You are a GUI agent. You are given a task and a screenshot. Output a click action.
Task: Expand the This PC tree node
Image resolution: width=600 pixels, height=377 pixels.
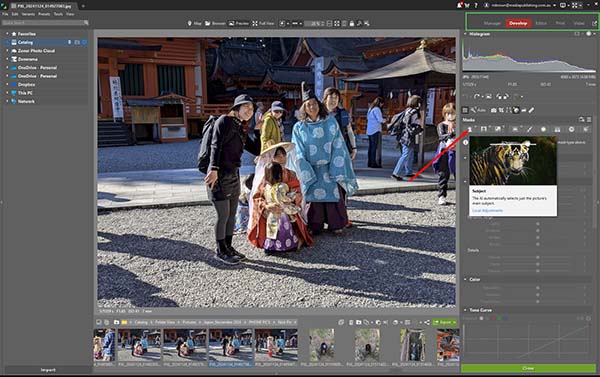[x=7, y=93]
